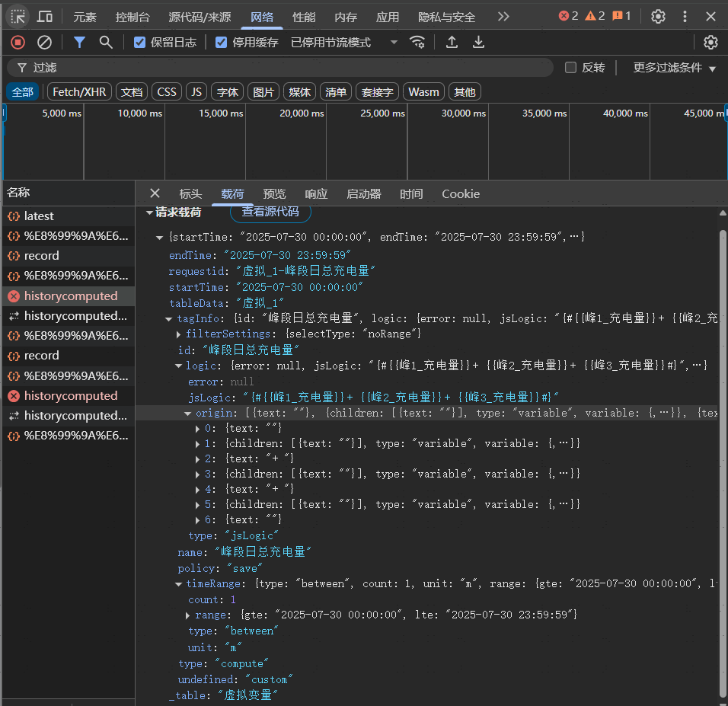Collapse the timeRange node

click(178, 584)
